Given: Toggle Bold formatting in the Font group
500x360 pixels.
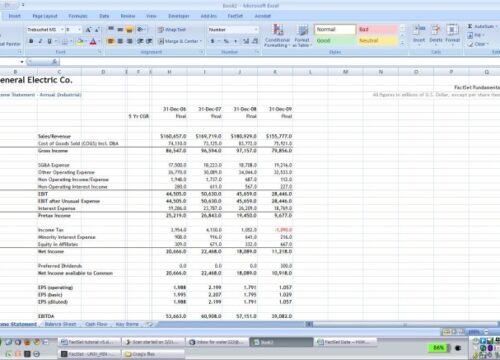Looking at the screenshot, I should [31, 41].
